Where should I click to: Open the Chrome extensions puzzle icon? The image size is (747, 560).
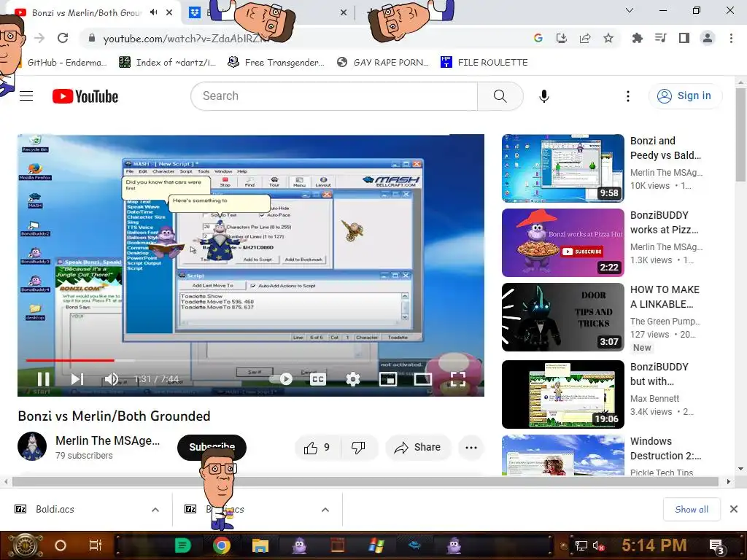pyautogui.click(x=637, y=38)
